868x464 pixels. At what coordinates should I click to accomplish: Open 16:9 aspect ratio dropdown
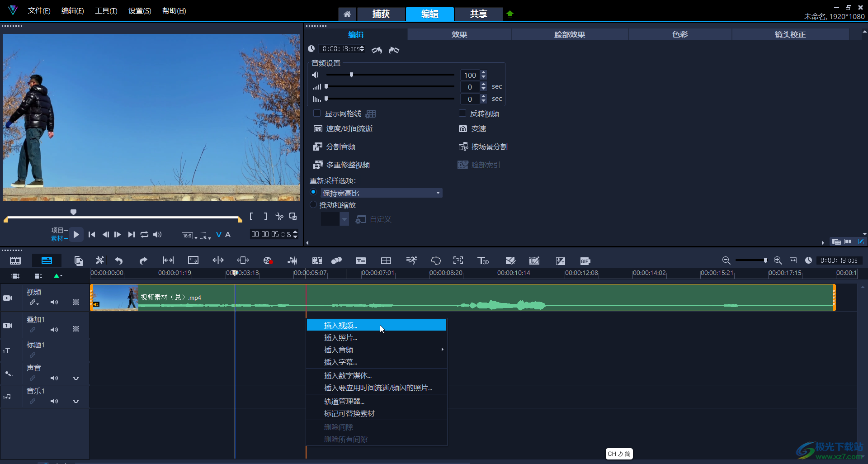coord(189,236)
